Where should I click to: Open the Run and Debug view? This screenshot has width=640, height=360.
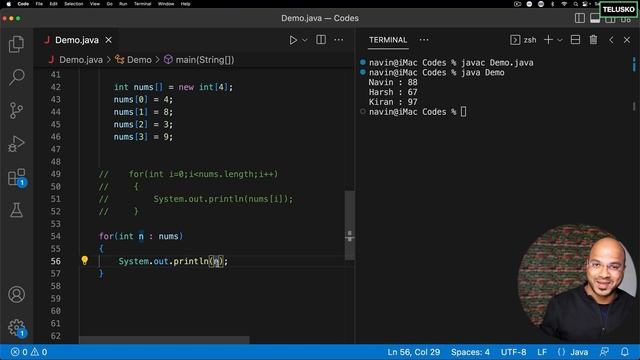(16, 144)
